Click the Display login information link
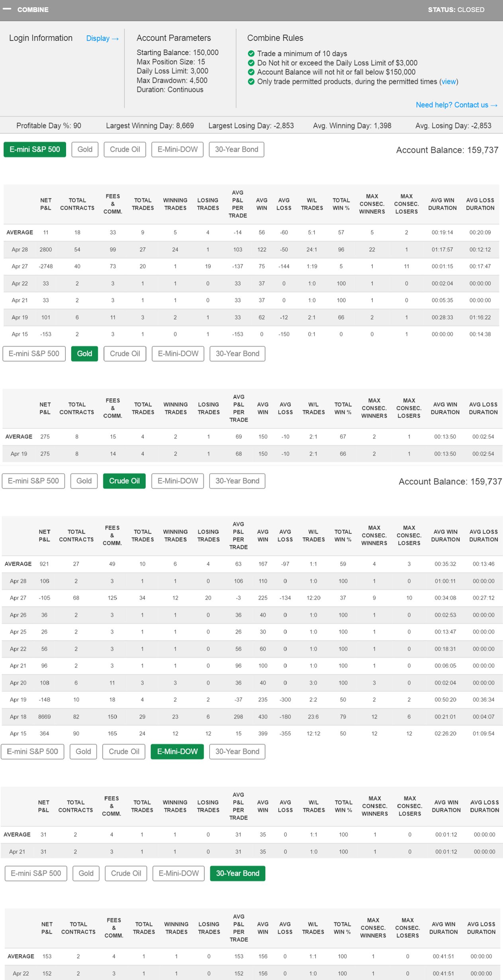This screenshot has width=503, height=980. [102, 38]
